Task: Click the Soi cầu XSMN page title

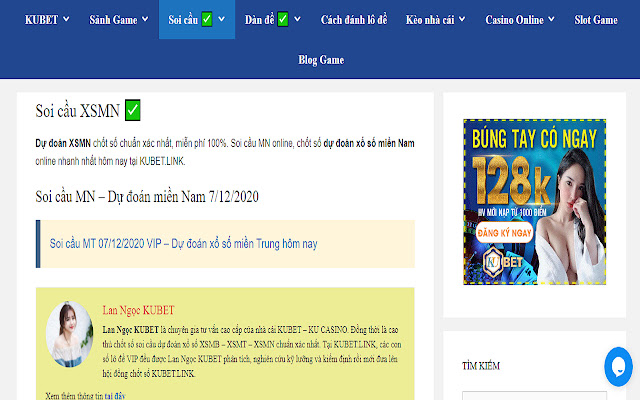Action: pyautogui.click(x=78, y=111)
